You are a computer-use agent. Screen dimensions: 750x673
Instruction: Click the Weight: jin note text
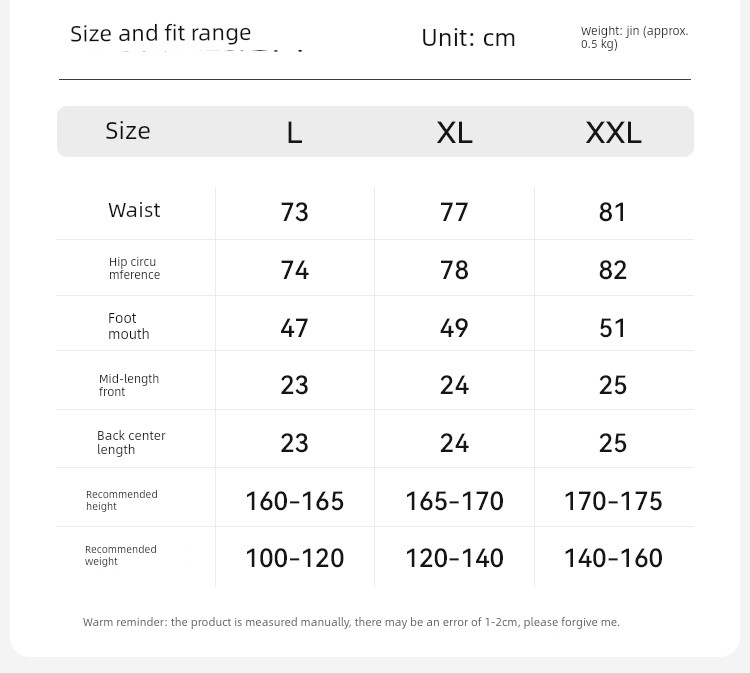(x=634, y=37)
